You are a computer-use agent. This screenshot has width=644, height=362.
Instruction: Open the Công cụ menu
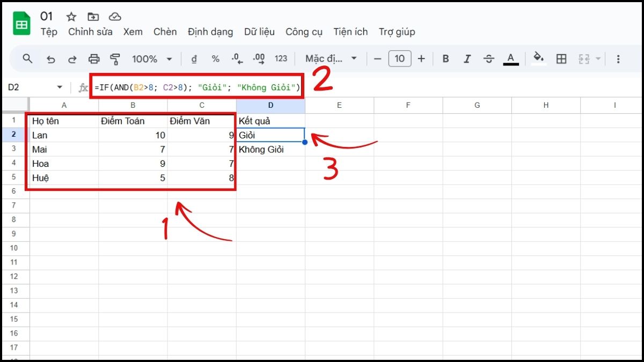point(304,32)
